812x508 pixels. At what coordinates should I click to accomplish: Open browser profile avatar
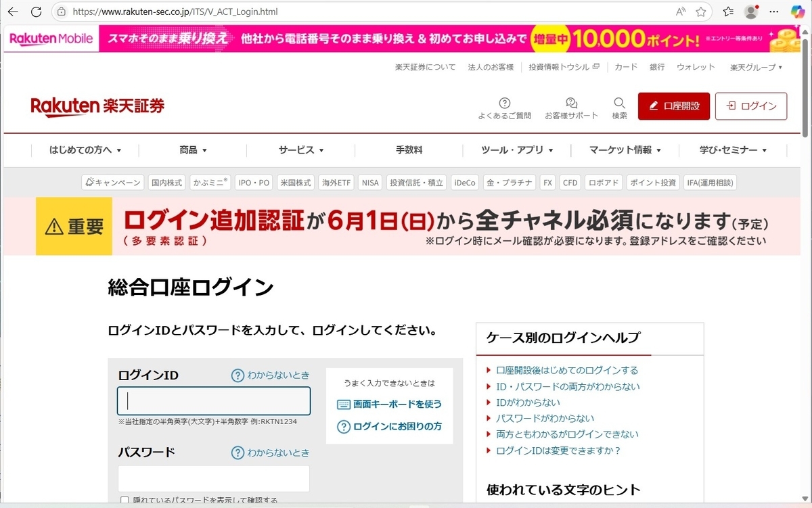click(750, 11)
